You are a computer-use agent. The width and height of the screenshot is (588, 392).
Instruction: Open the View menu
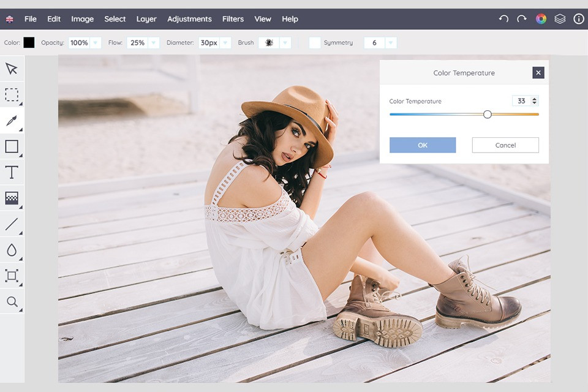(x=263, y=19)
